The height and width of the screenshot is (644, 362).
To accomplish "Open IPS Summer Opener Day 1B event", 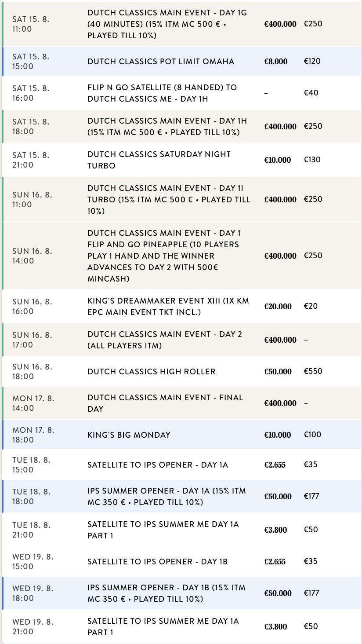I will (181, 593).
